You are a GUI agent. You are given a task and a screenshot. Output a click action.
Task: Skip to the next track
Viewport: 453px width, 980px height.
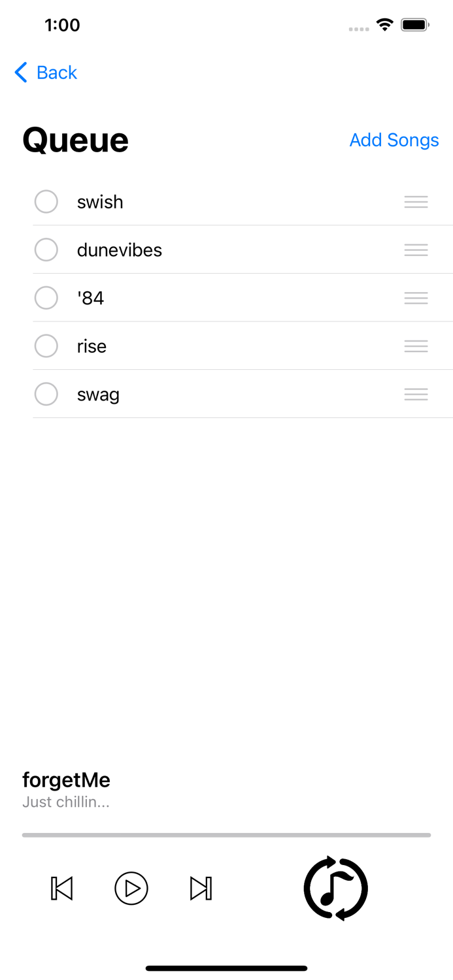coord(201,889)
